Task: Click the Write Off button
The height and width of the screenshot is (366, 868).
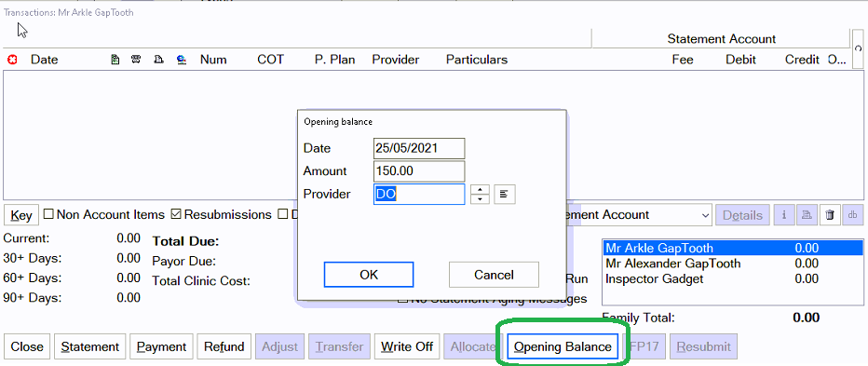Action: (407, 347)
